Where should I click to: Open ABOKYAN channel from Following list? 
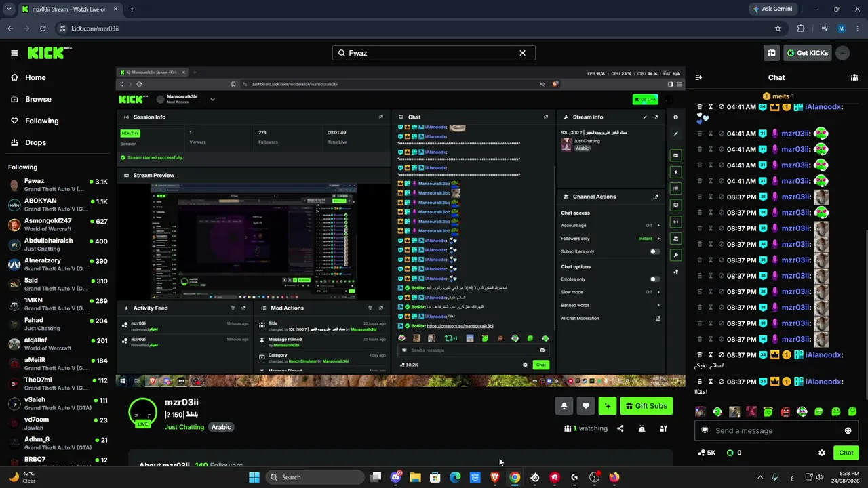click(x=58, y=205)
